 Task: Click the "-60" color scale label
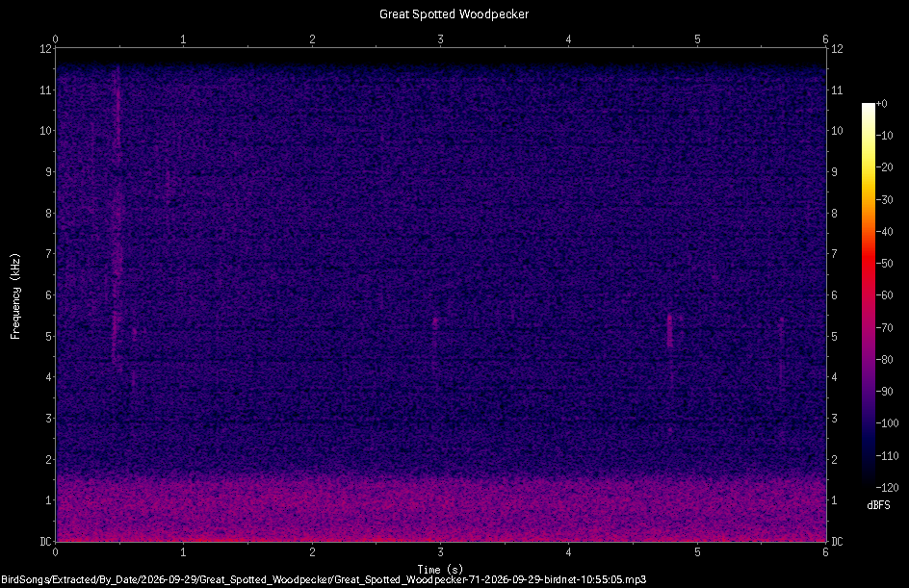(884, 295)
